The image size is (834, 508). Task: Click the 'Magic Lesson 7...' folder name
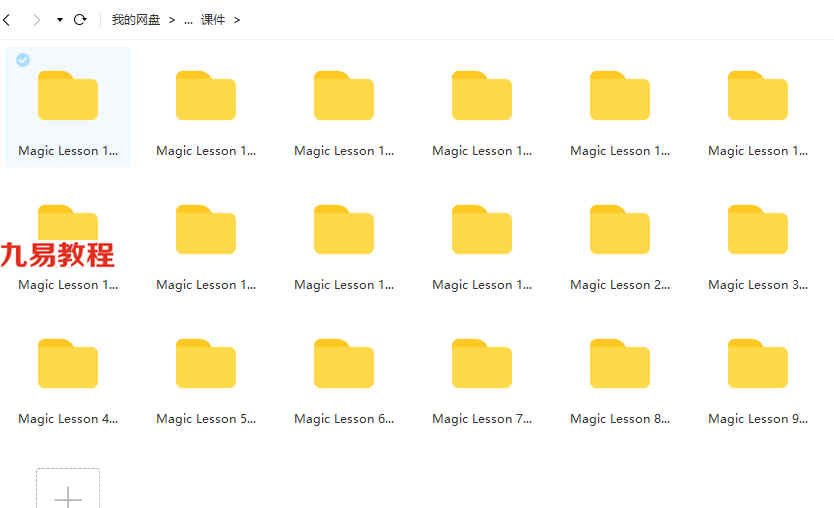point(482,419)
